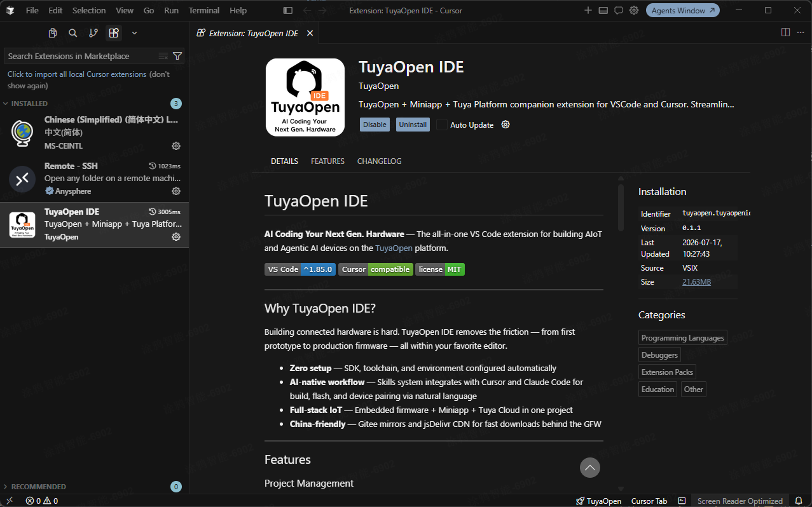The width and height of the screenshot is (812, 507).
Task: Toggle the primary sidebar layout icon
Action: (x=288, y=10)
